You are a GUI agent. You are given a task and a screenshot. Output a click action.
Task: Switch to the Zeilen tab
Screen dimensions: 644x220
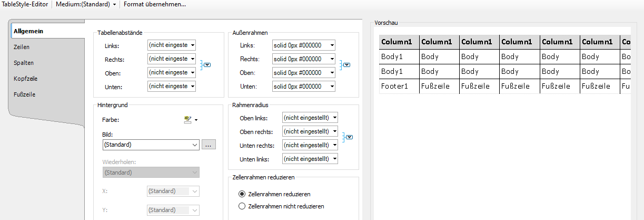(22, 47)
